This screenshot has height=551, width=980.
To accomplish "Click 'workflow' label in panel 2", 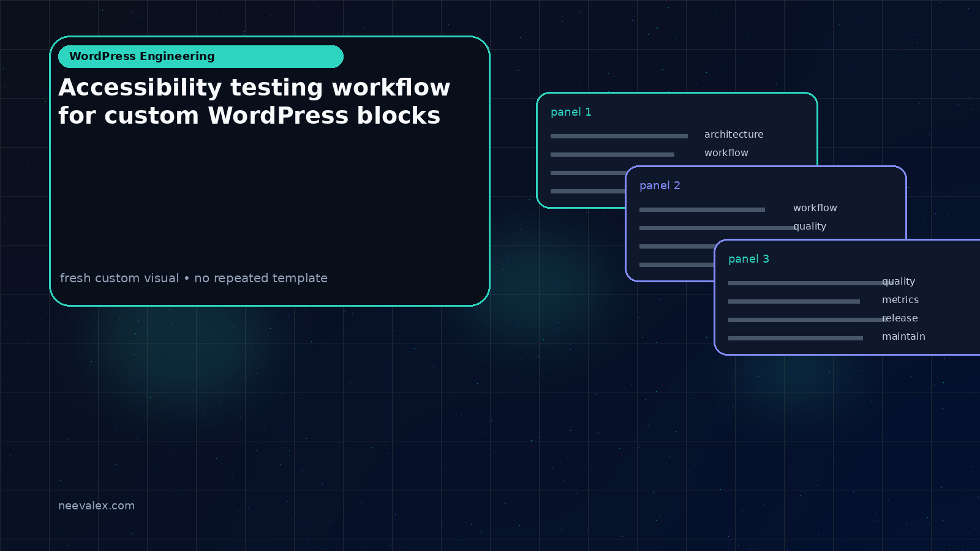I will tap(815, 208).
